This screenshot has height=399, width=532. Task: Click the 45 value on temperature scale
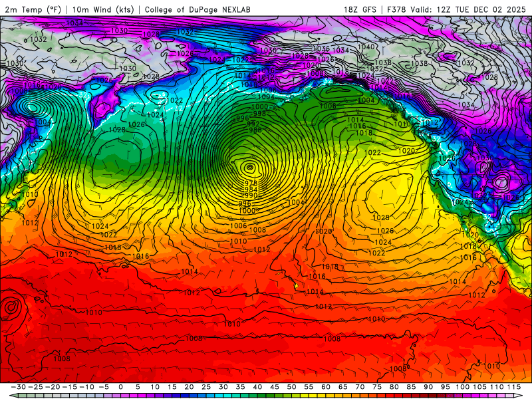point(275,387)
